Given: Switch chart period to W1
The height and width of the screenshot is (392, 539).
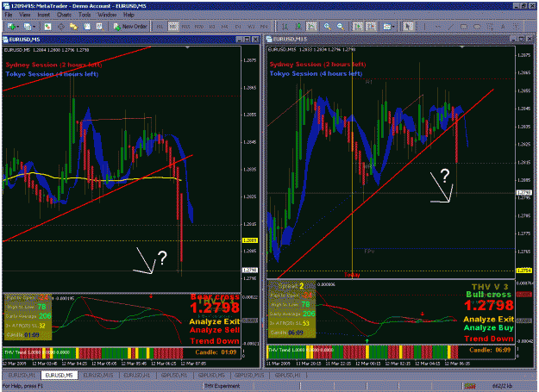Looking at the screenshot, I should [x=251, y=27].
